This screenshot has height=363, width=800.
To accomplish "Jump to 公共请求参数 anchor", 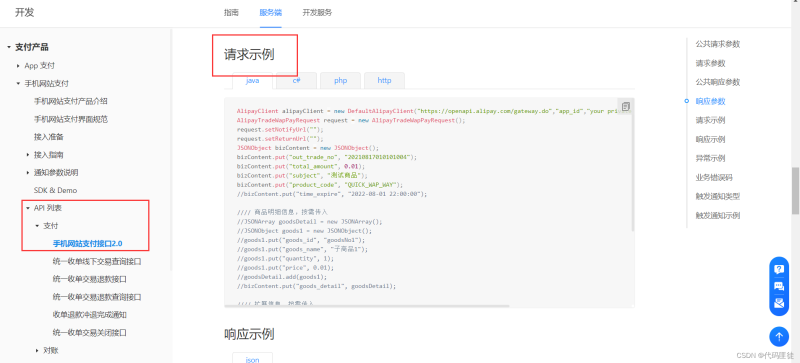I will [717, 44].
